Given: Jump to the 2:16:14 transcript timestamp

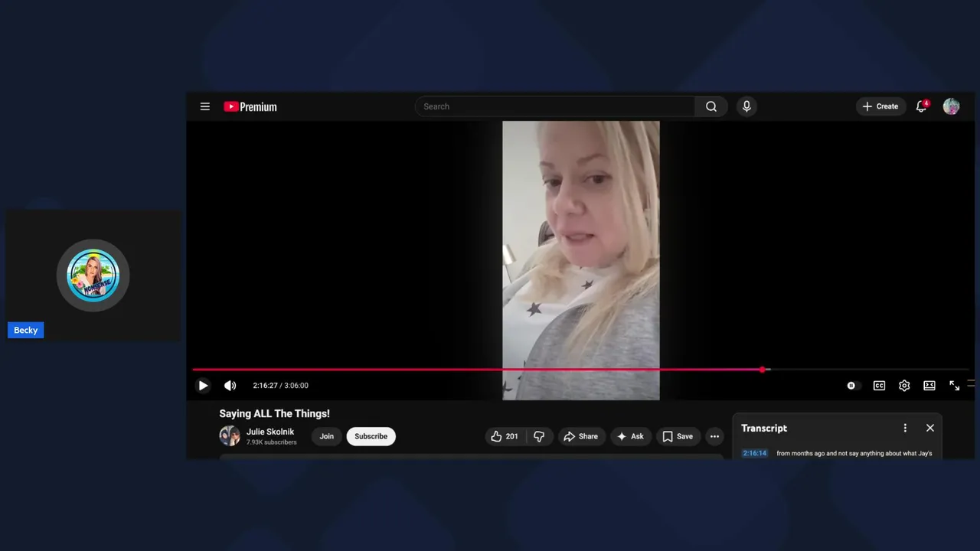Looking at the screenshot, I should [x=754, y=453].
